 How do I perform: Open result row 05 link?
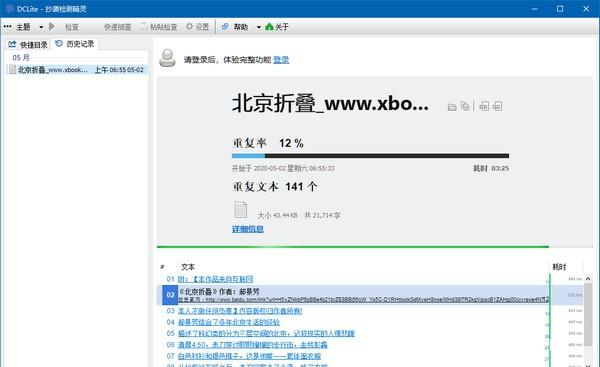coord(266,334)
